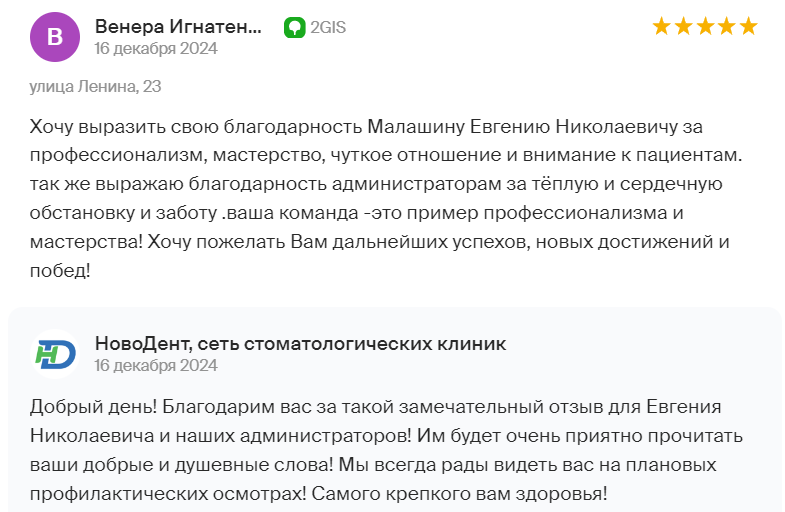
Task: Select the first rating star
Action: (661, 26)
